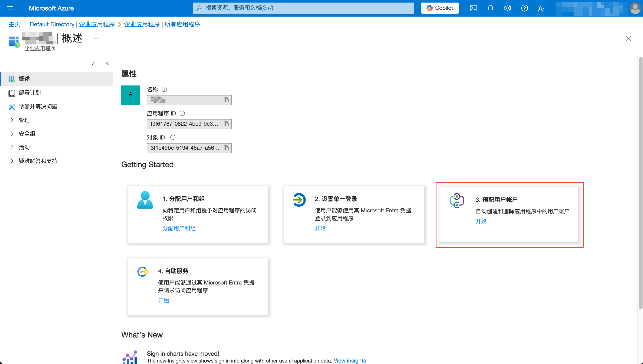The image size is (643, 364).
Task: Open the help question mark icon
Action: click(x=524, y=8)
